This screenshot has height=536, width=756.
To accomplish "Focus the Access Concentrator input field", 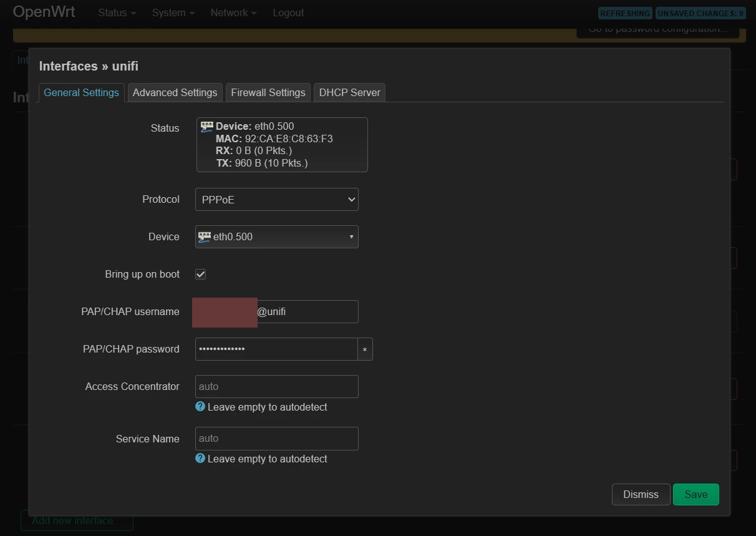I will point(276,386).
